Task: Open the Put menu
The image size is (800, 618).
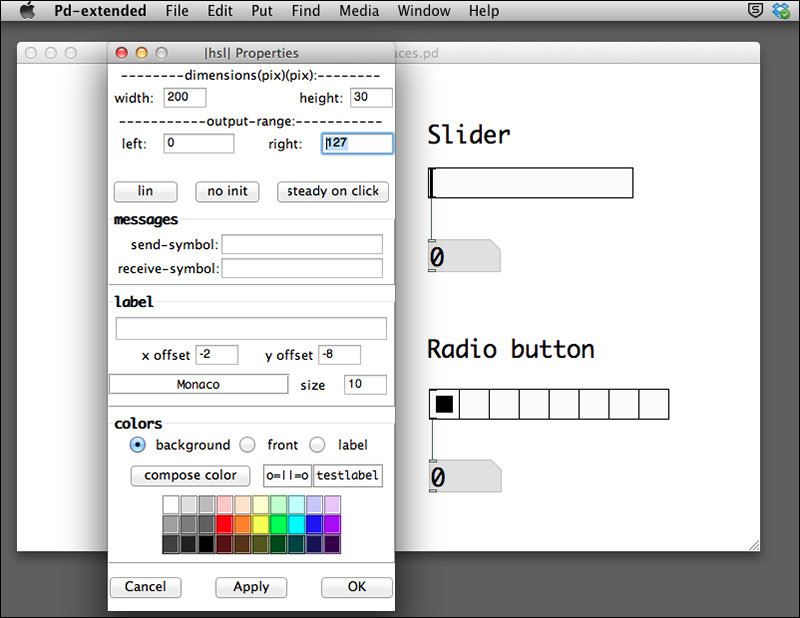Action: pos(261,11)
